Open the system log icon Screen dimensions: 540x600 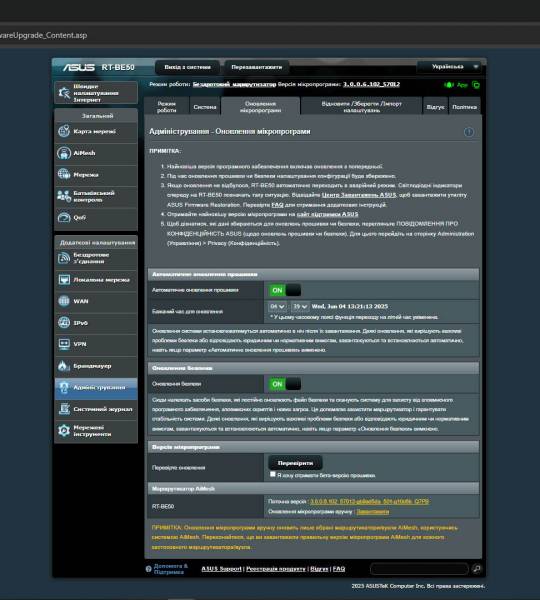coord(64,409)
